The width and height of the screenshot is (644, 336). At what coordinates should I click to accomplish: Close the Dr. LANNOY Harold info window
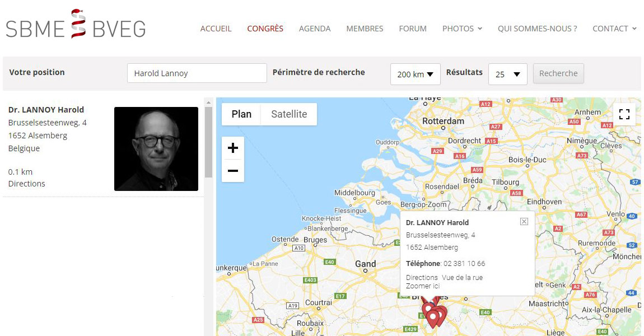coord(524,221)
